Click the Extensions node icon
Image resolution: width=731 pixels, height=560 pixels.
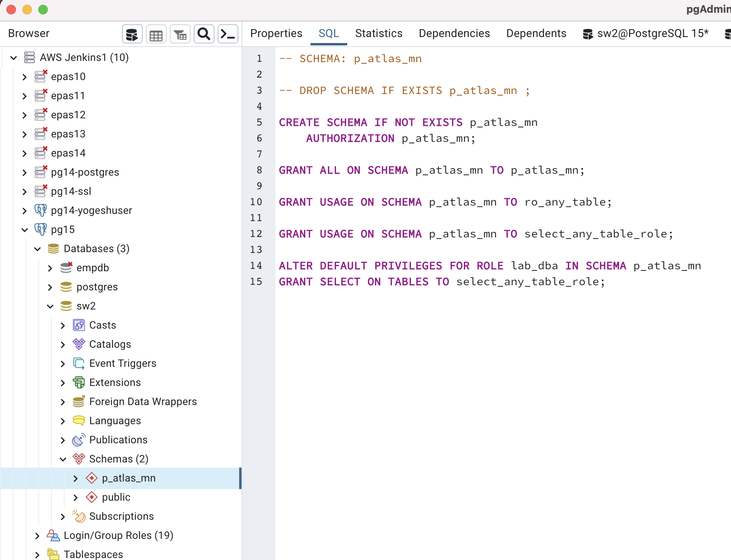click(79, 382)
